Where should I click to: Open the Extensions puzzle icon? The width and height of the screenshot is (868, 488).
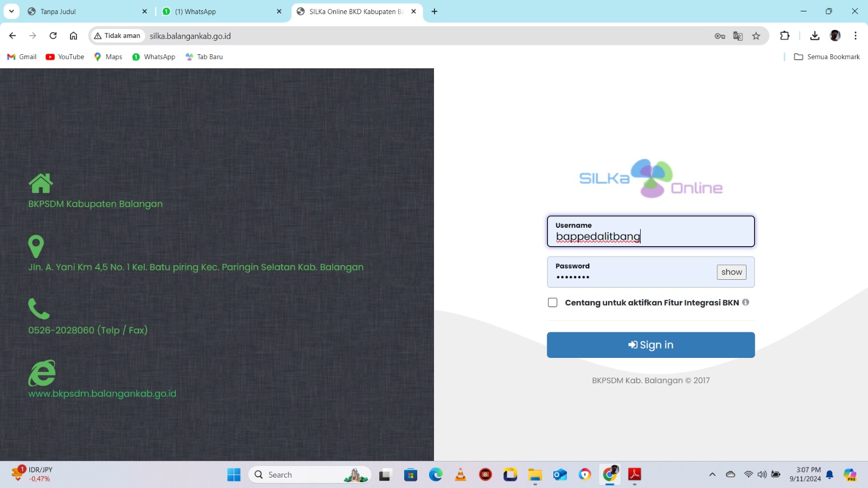point(784,36)
